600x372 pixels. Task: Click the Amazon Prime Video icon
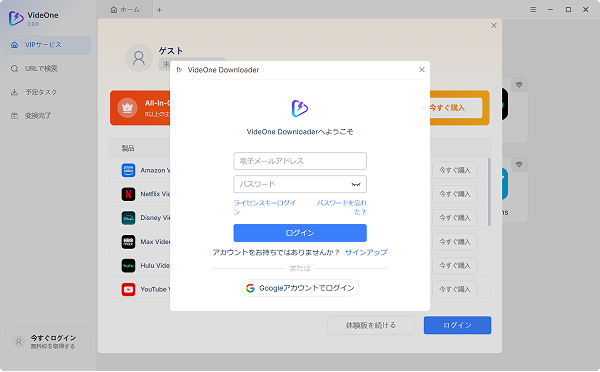pos(128,170)
